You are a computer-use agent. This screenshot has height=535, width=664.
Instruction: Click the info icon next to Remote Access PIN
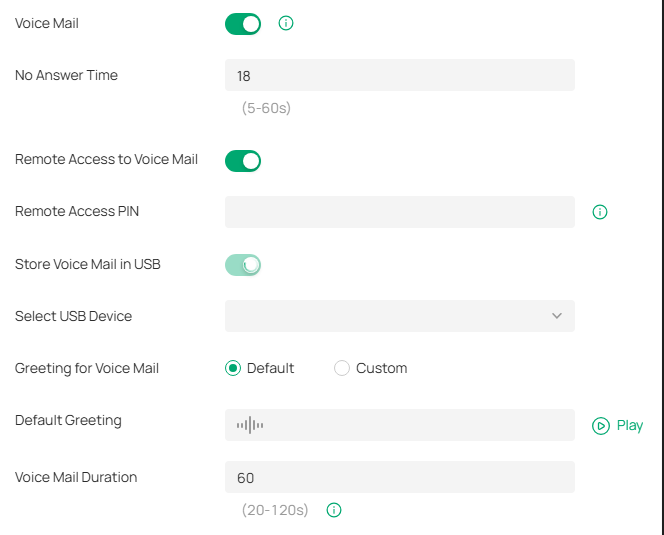(x=600, y=212)
